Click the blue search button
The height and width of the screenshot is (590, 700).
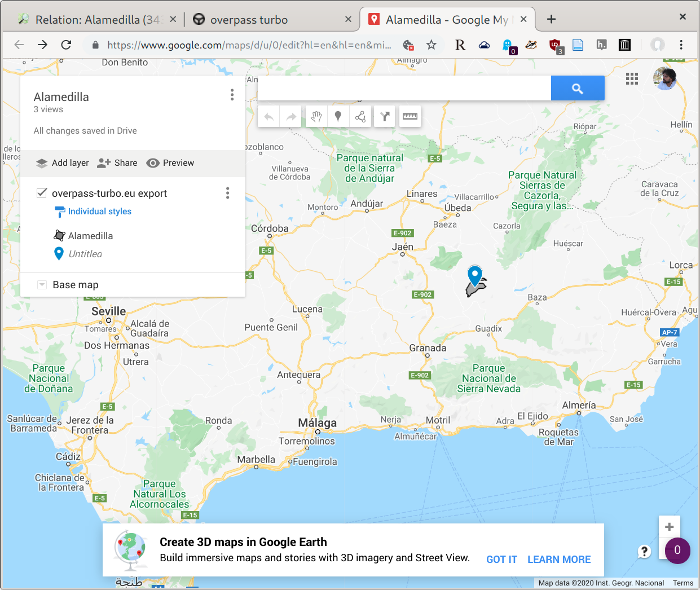point(578,89)
